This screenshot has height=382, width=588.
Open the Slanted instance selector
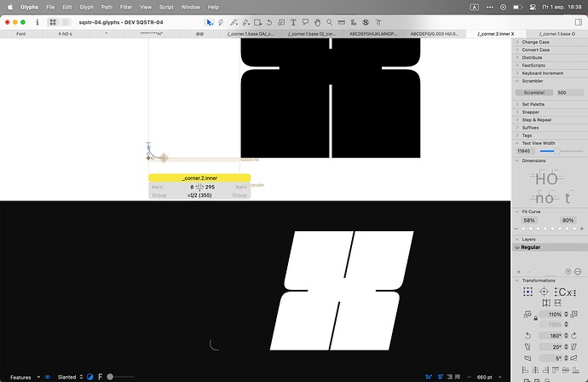pos(70,377)
